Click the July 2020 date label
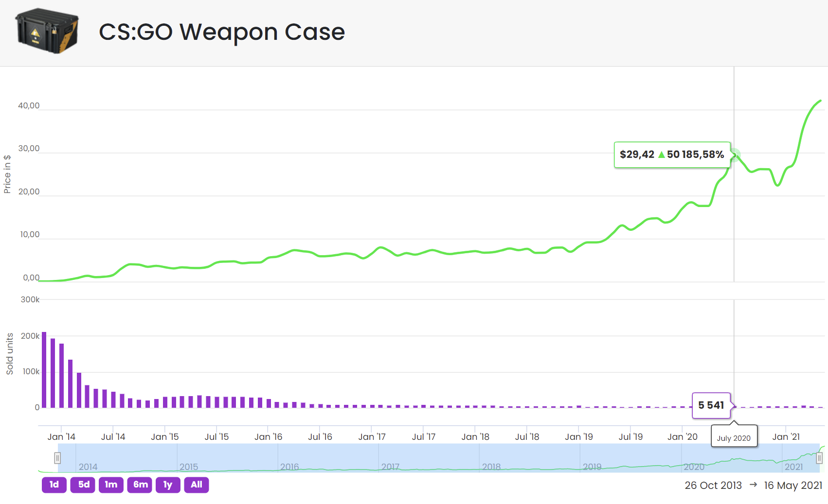828x504 pixels. tap(734, 438)
